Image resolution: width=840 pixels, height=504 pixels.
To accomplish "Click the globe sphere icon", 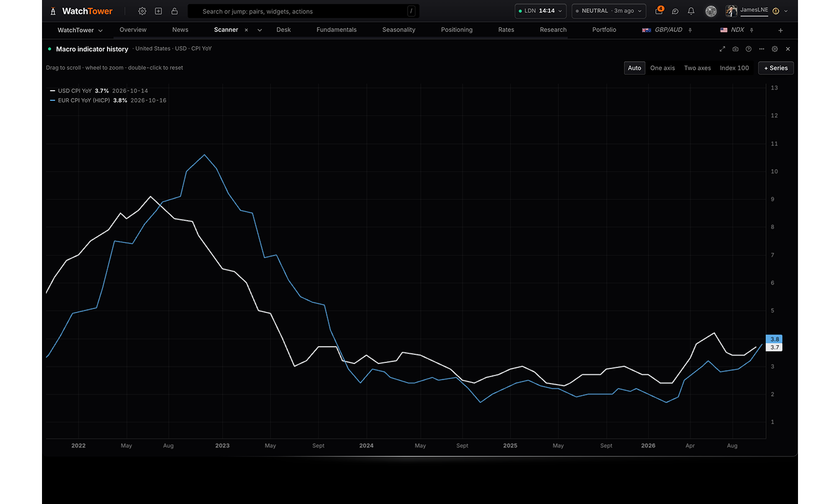I will pyautogui.click(x=711, y=11).
